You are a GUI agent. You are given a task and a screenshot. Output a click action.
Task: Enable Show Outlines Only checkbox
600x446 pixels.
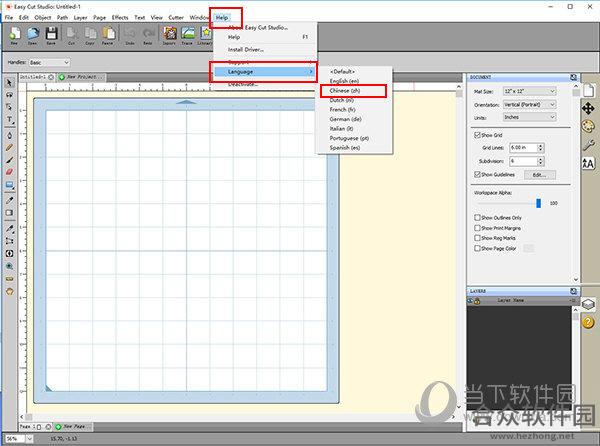pos(477,217)
